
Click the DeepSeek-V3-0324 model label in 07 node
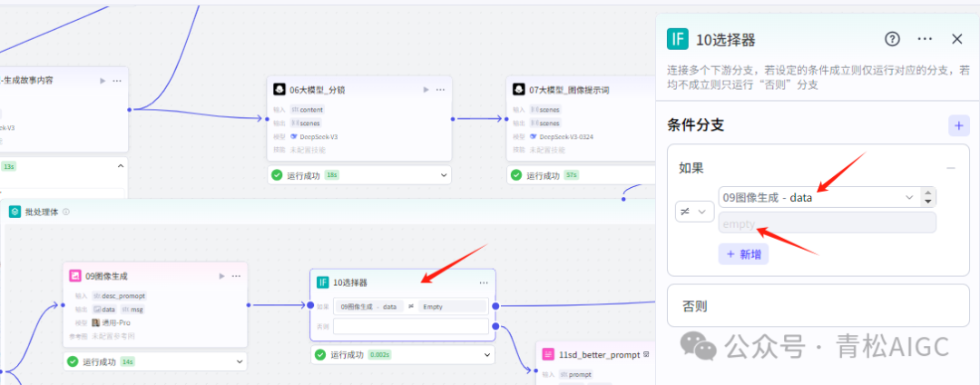568,136
